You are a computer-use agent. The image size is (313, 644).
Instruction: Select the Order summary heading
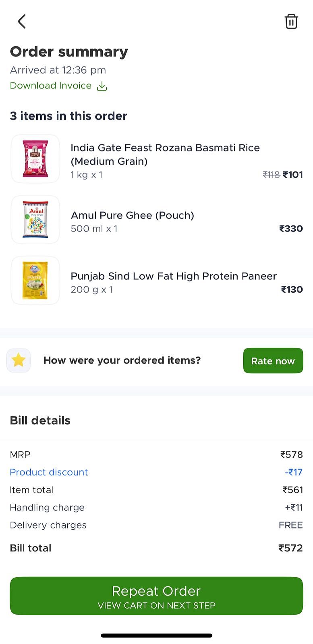tap(69, 52)
